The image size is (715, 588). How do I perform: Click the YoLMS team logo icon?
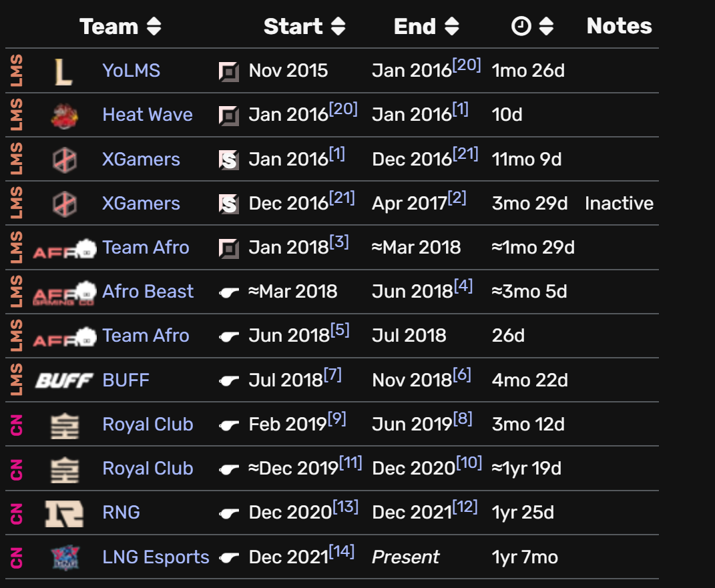63,71
